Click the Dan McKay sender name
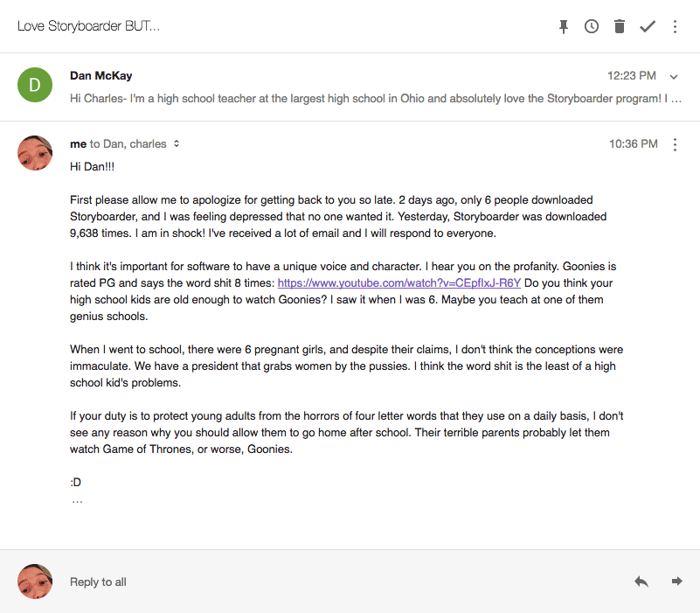 click(x=100, y=75)
